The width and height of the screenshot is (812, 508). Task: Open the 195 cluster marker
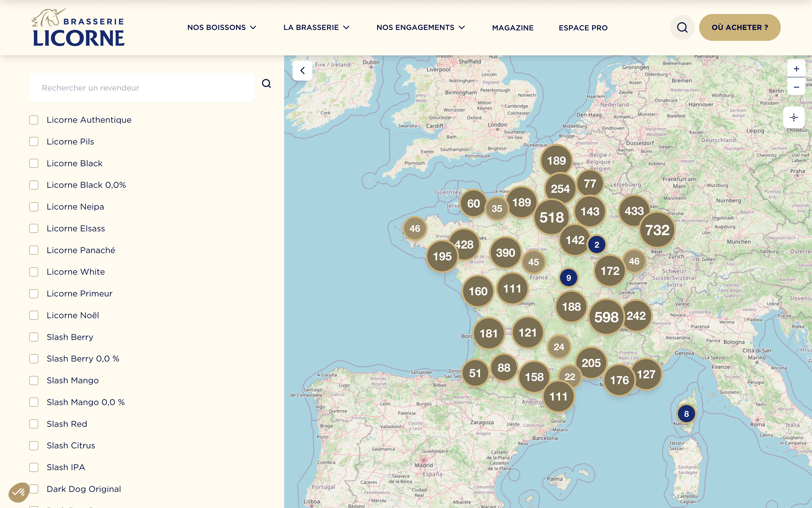442,256
